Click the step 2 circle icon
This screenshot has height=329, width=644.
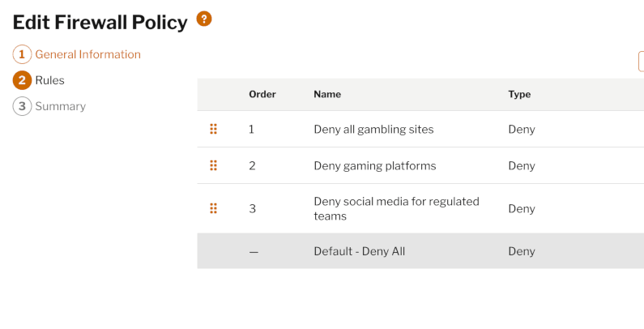click(22, 80)
